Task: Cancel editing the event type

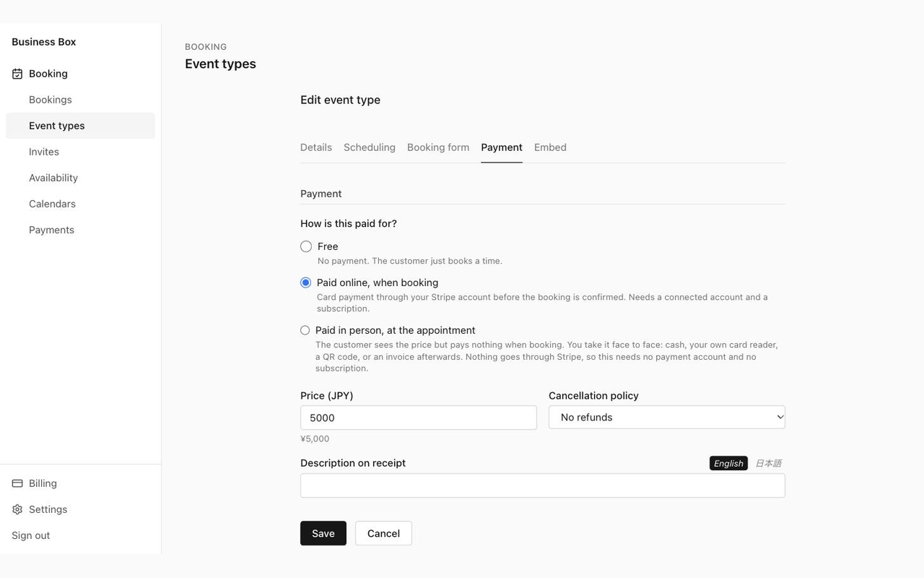Action: tap(383, 533)
